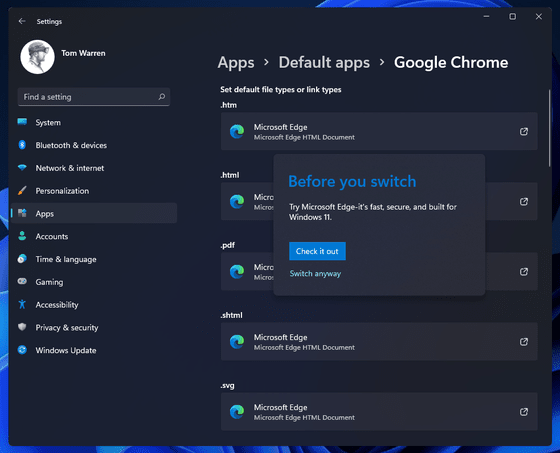This screenshot has width=560, height=453.
Task: Click the open-external icon for .html
Action: pyautogui.click(x=524, y=201)
